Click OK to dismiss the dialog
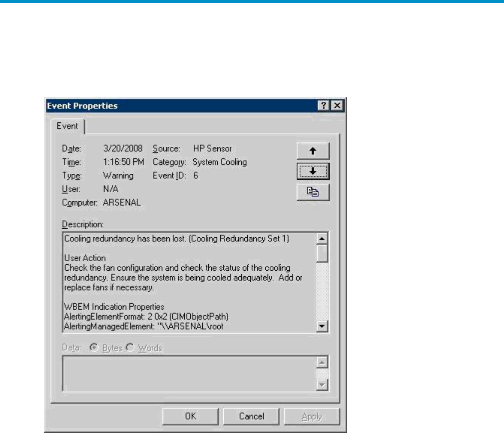The image size is (504, 433). [x=190, y=417]
